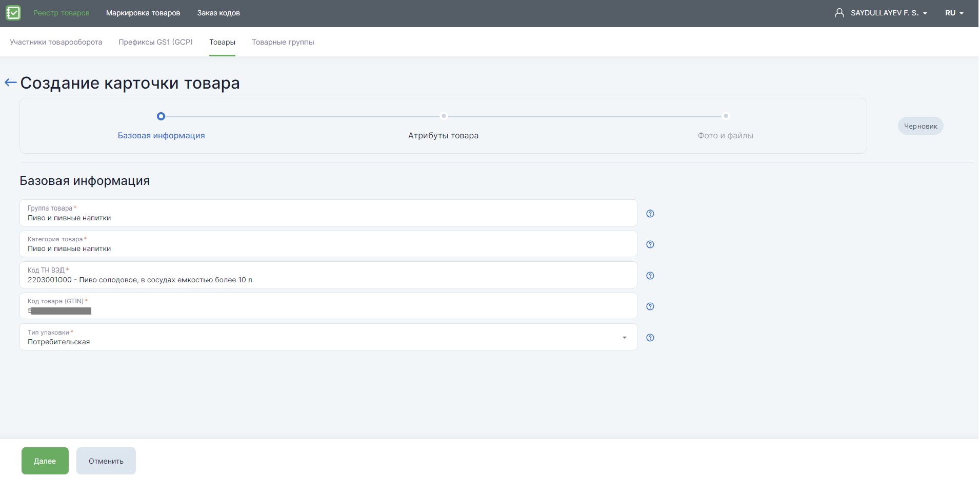Click the Код ТН ВЭД input field

(328, 275)
